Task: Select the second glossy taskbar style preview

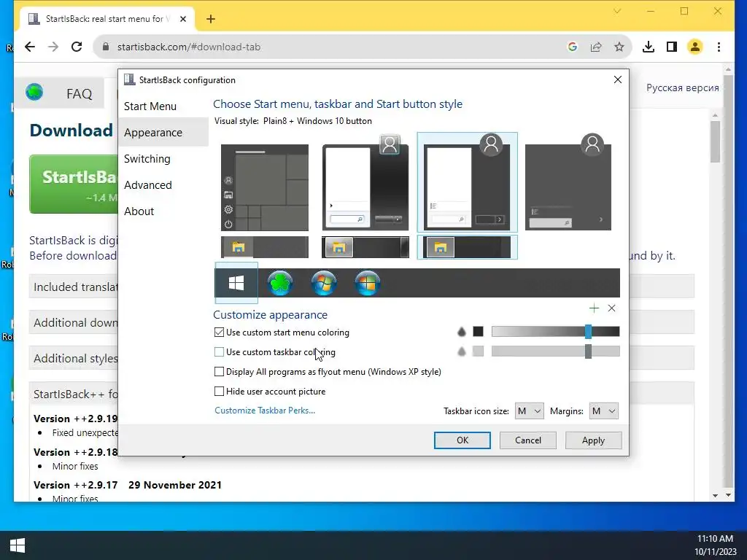Action: 365,247
